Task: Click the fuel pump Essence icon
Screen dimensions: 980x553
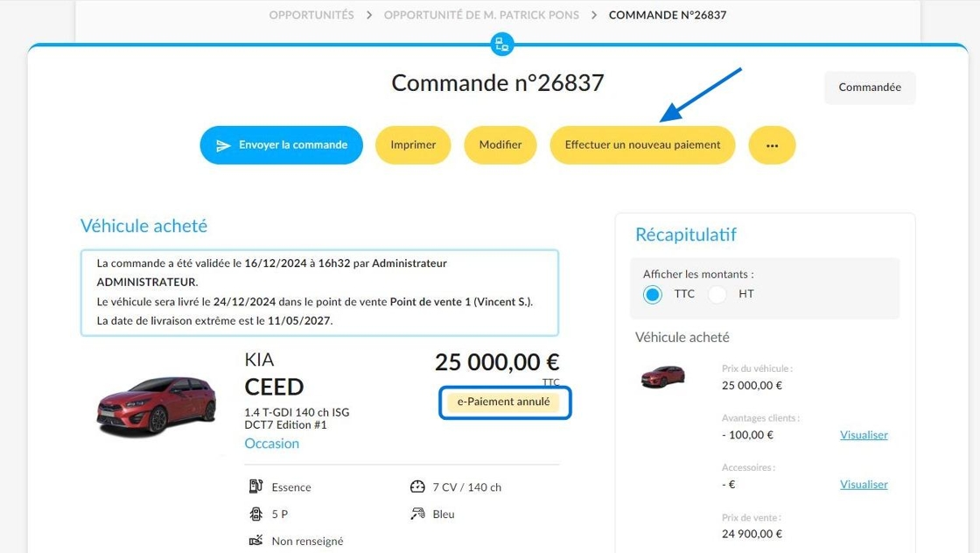Action: 255,486
